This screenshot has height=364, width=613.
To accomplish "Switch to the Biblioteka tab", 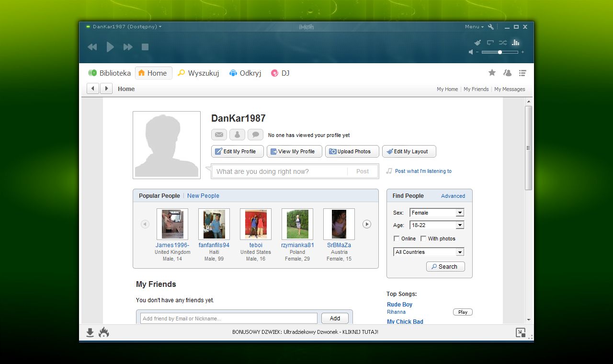I will coord(109,73).
